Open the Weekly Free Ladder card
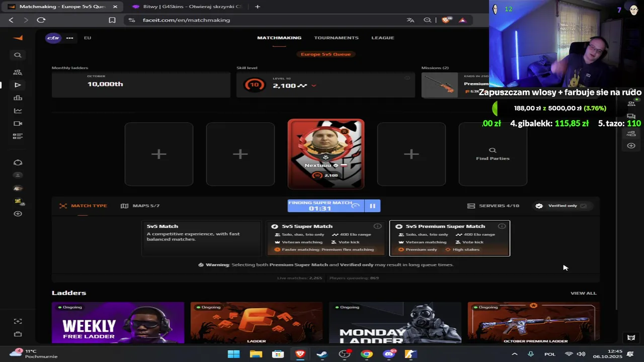The height and width of the screenshot is (362, 644). click(x=118, y=323)
